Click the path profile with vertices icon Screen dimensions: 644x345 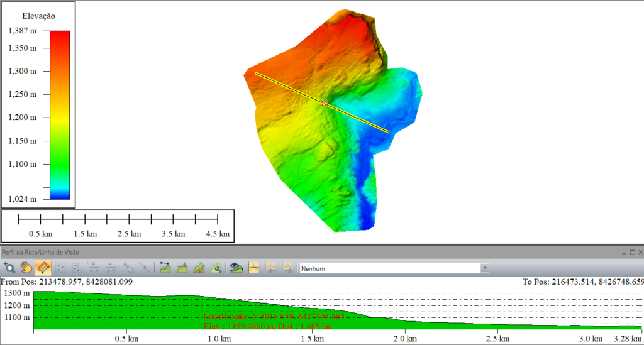tap(165, 268)
